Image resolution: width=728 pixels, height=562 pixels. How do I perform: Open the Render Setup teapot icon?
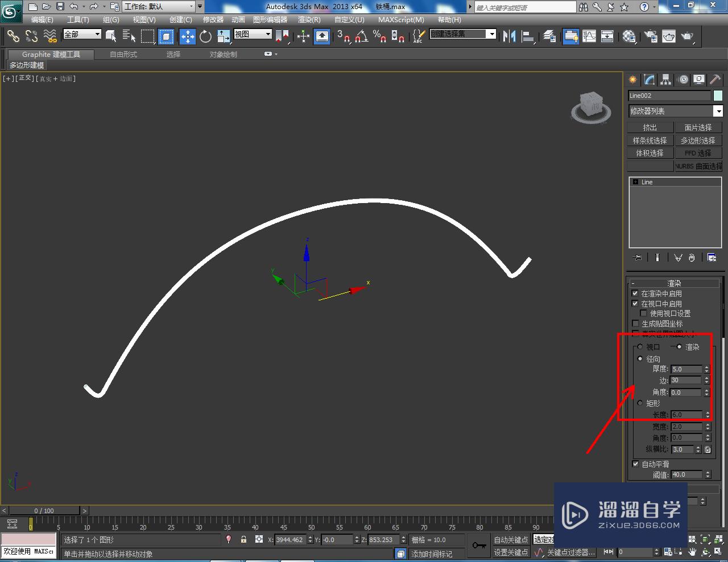(x=650, y=36)
